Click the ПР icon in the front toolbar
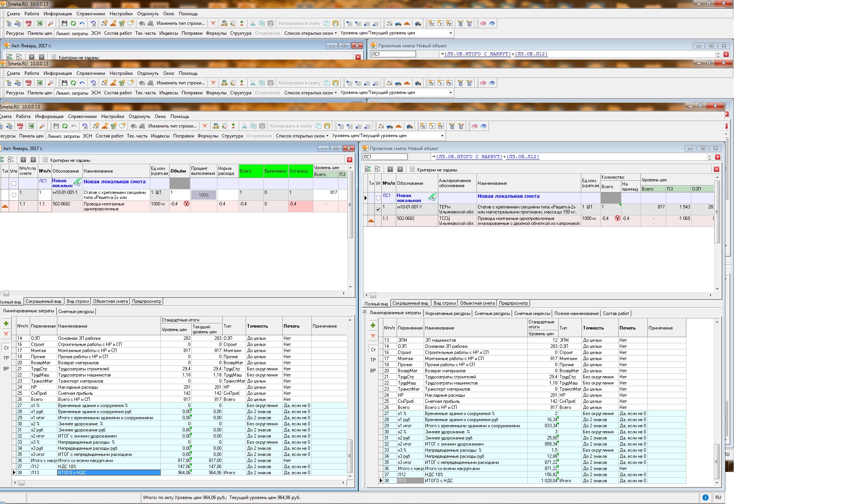This screenshot has height=504, width=853. [441, 126]
